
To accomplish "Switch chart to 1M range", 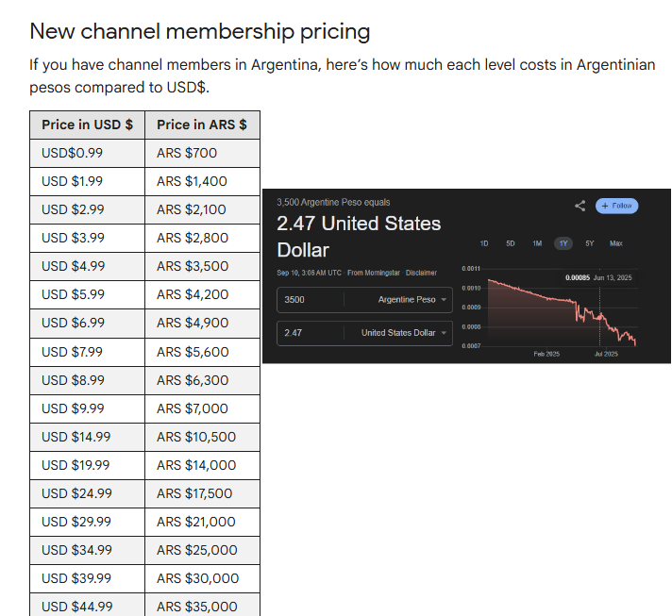I will pos(537,243).
